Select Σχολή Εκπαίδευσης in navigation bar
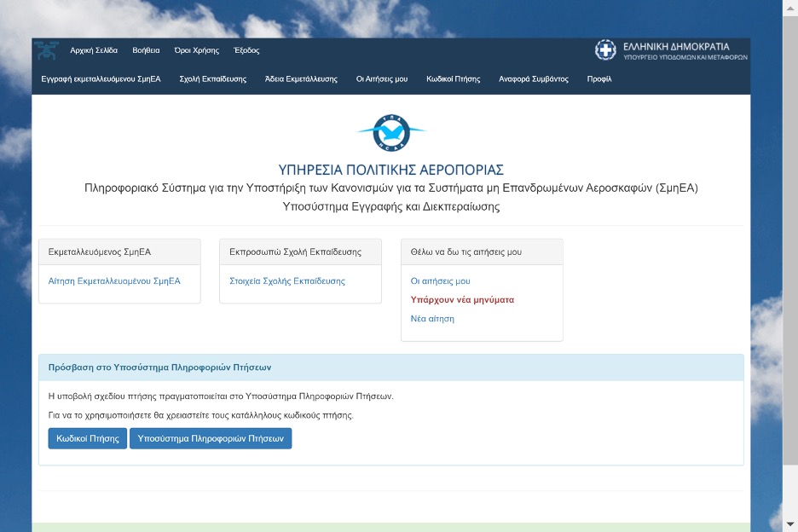The height and width of the screenshot is (532, 798). pyautogui.click(x=213, y=79)
